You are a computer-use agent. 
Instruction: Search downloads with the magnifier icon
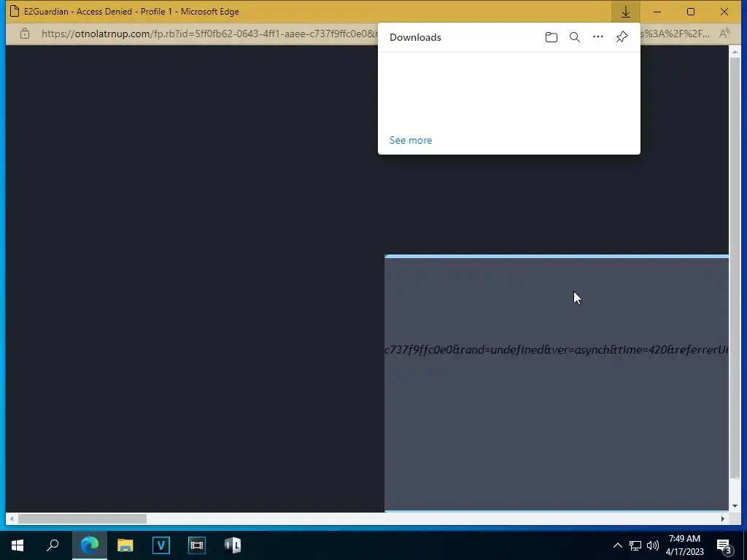[x=575, y=37]
